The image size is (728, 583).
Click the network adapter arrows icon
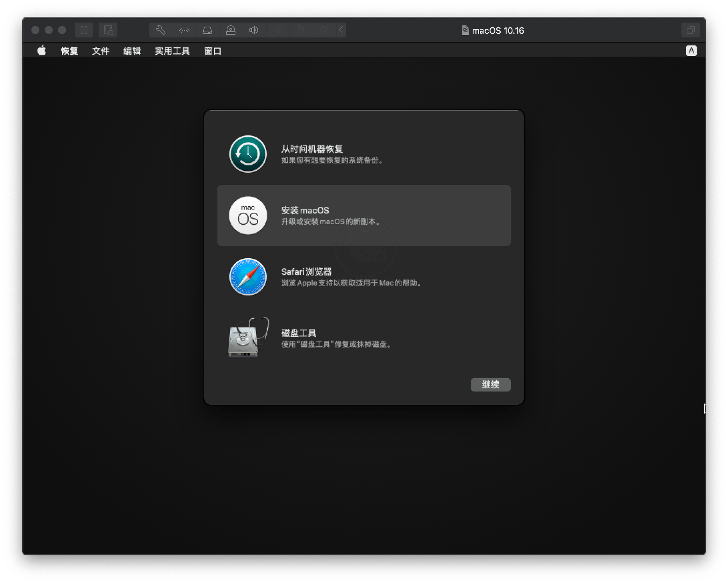(184, 30)
